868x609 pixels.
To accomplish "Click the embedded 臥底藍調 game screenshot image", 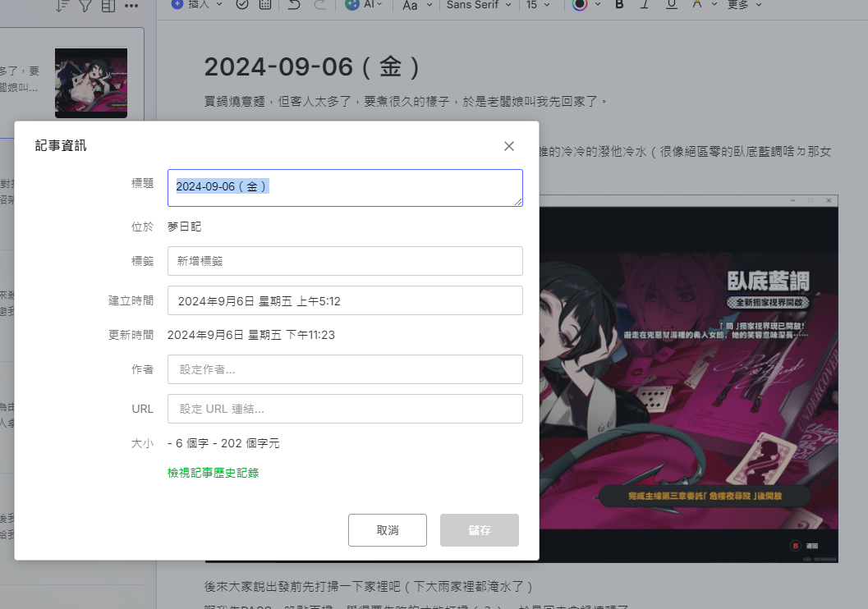I will (689, 379).
